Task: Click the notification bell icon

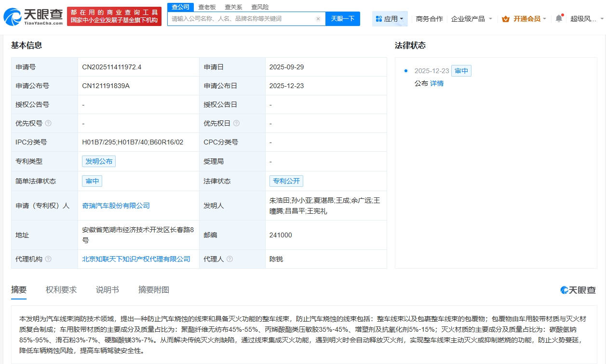Action: [558, 17]
